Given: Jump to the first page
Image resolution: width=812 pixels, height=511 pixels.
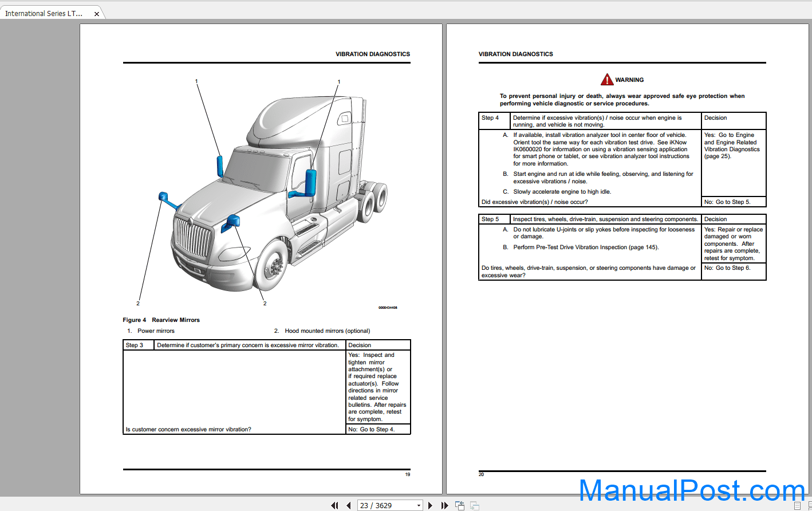Looking at the screenshot, I should (334, 505).
